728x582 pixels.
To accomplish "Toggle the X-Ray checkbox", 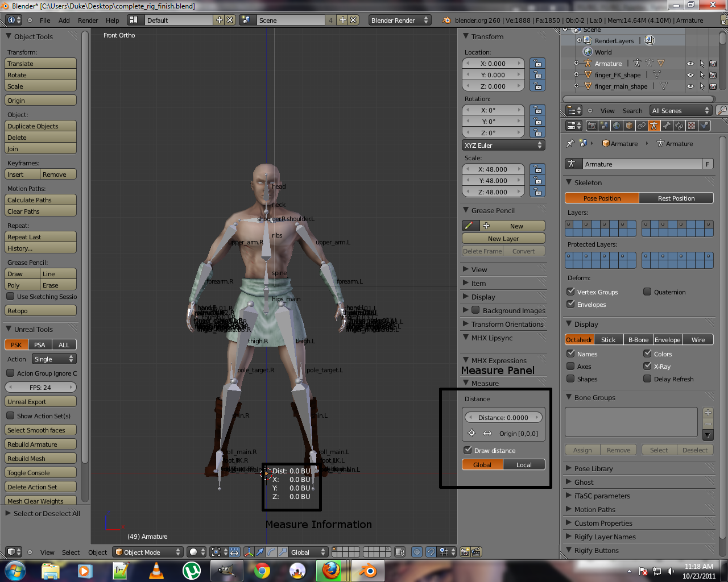I will point(647,366).
